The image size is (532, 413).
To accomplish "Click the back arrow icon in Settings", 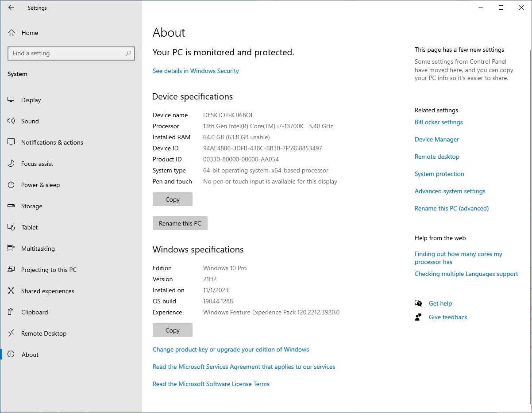I will pyautogui.click(x=11, y=8).
